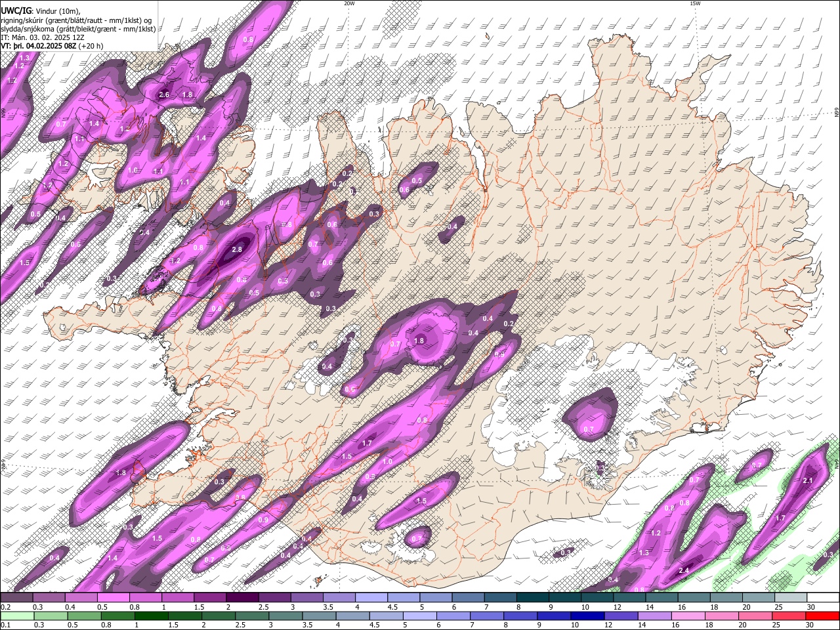Pick the upper-scale swatch starting at 0.8

145,597
